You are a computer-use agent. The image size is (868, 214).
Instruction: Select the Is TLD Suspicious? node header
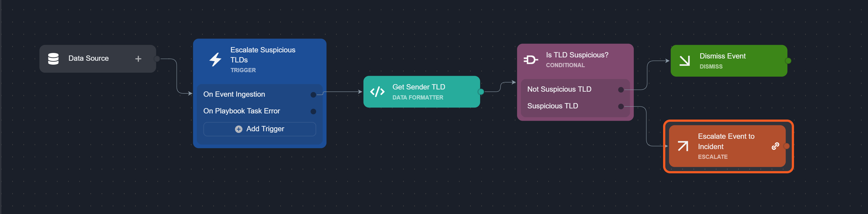[577, 55]
